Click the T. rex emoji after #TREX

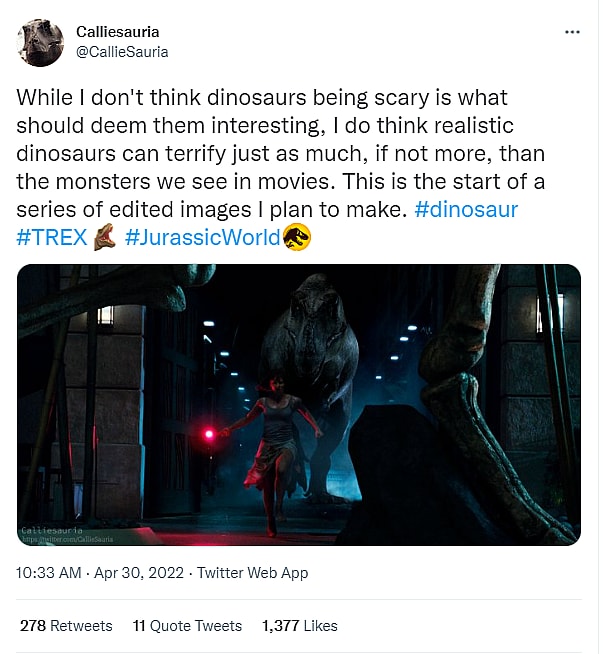(105, 238)
